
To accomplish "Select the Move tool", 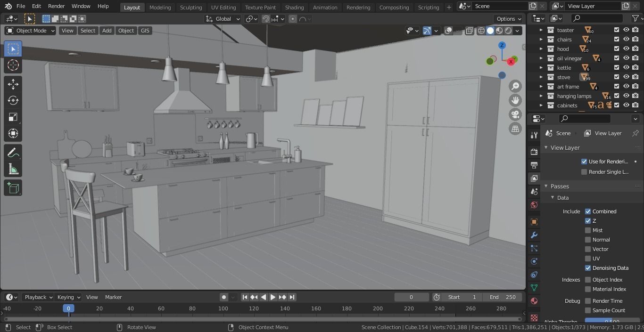I will [13, 84].
